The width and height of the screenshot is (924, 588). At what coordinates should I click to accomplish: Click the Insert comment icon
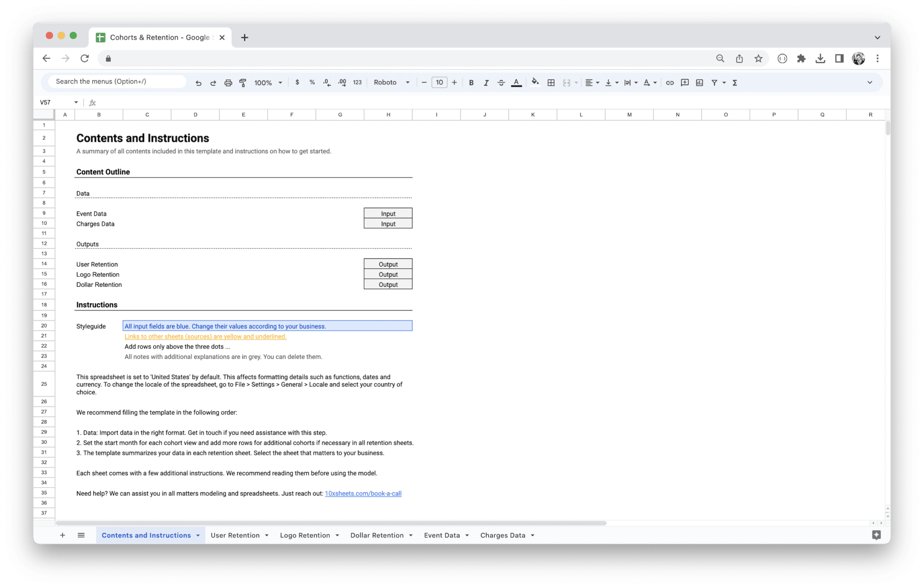(684, 82)
